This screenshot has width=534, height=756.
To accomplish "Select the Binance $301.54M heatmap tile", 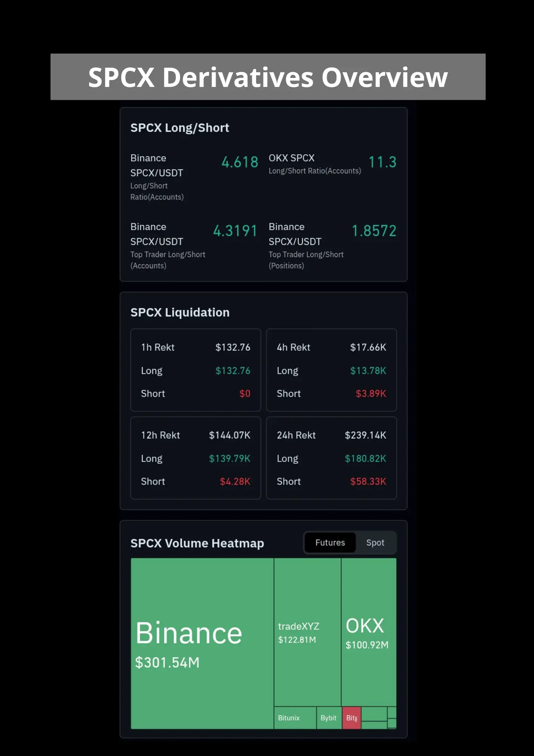I will click(x=202, y=643).
